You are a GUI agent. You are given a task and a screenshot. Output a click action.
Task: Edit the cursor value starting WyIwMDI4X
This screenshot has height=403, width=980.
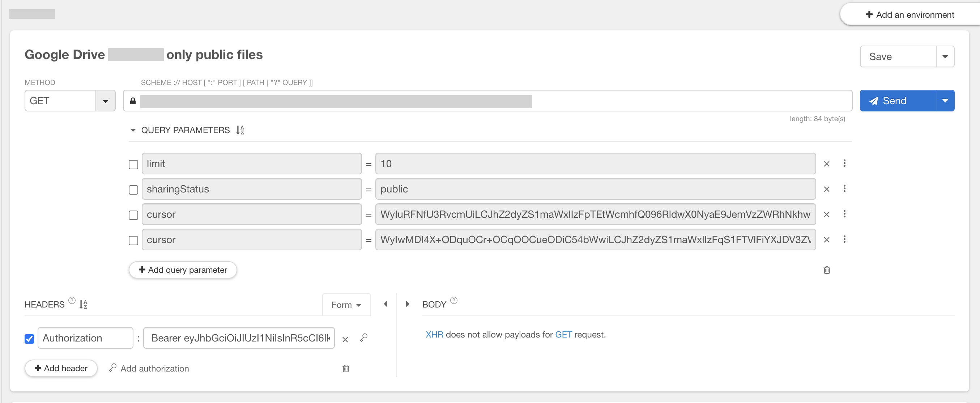[595, 240]
